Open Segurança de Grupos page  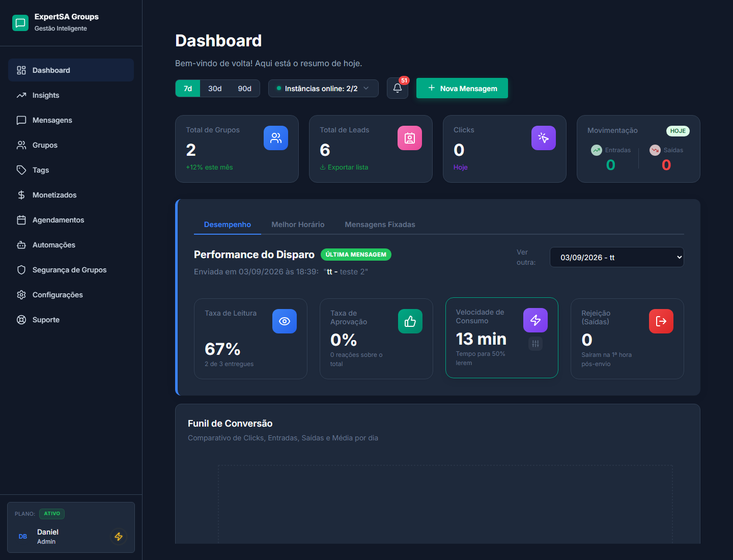[71, 270]
